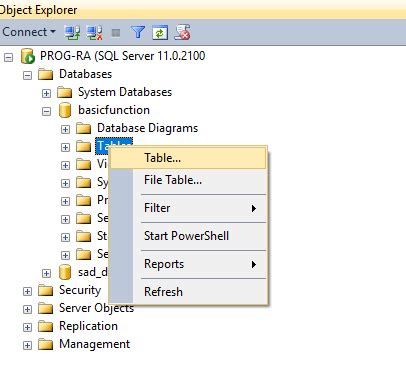Choose Start PowerShell menu entry
Image resolution: width=406 pixels, height=382 pixels.
188,236
